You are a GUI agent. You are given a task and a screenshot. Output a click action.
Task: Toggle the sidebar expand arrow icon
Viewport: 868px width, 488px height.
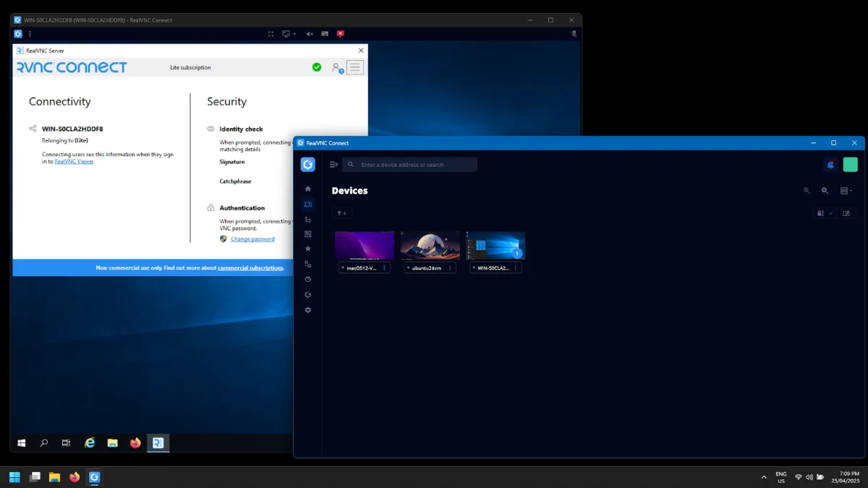pyautogui.click(x=333, y=165)
